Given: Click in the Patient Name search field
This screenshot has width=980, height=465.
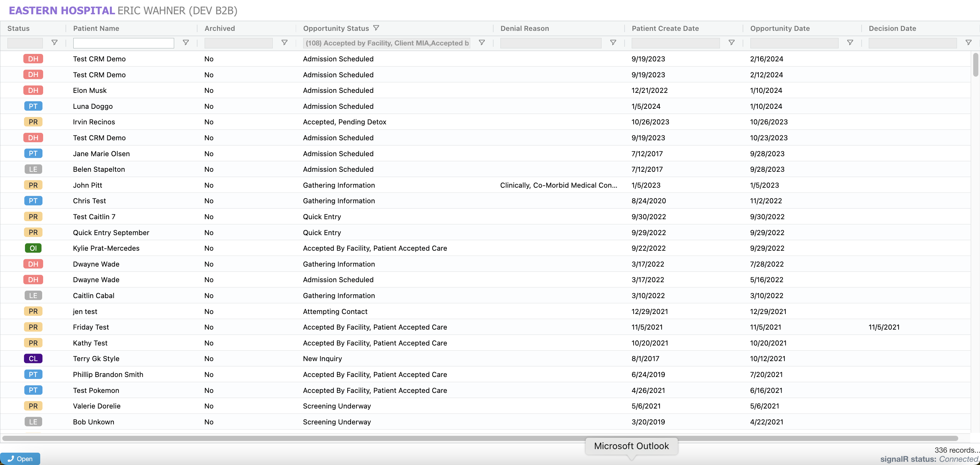Looking at the screenshot, I should click(x=123, y=43).
